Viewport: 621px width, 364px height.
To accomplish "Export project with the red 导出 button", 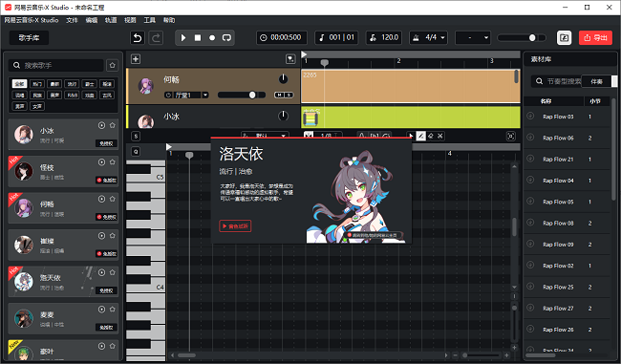I will 595,37.
